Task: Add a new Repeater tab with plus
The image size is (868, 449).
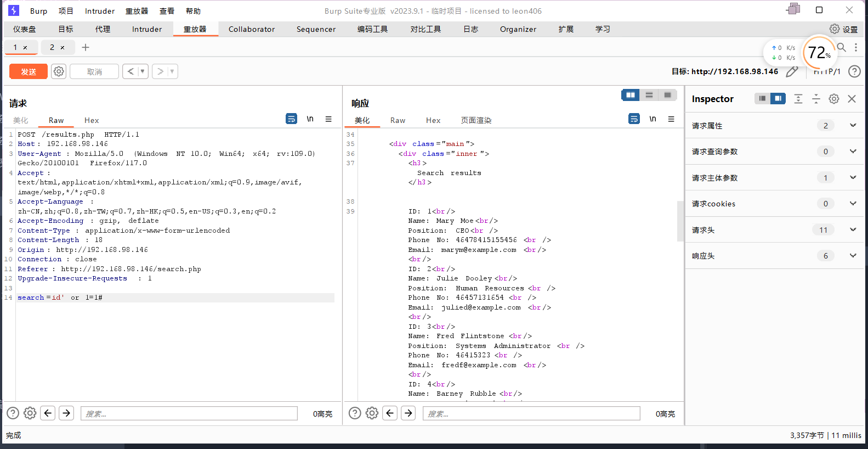Action: tap(86, 47)
